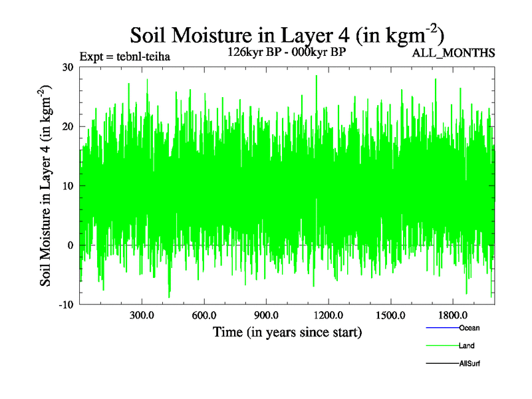Click the 20 y-axis tick label
Image resolution: width=532 pixels, height=399 pixels.
click(66, 126)
